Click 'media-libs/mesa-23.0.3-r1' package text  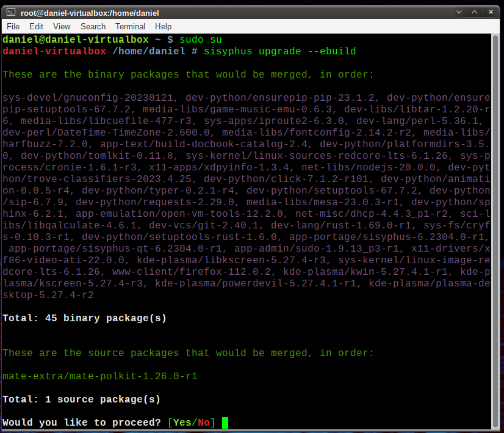[x=323, y=202]
